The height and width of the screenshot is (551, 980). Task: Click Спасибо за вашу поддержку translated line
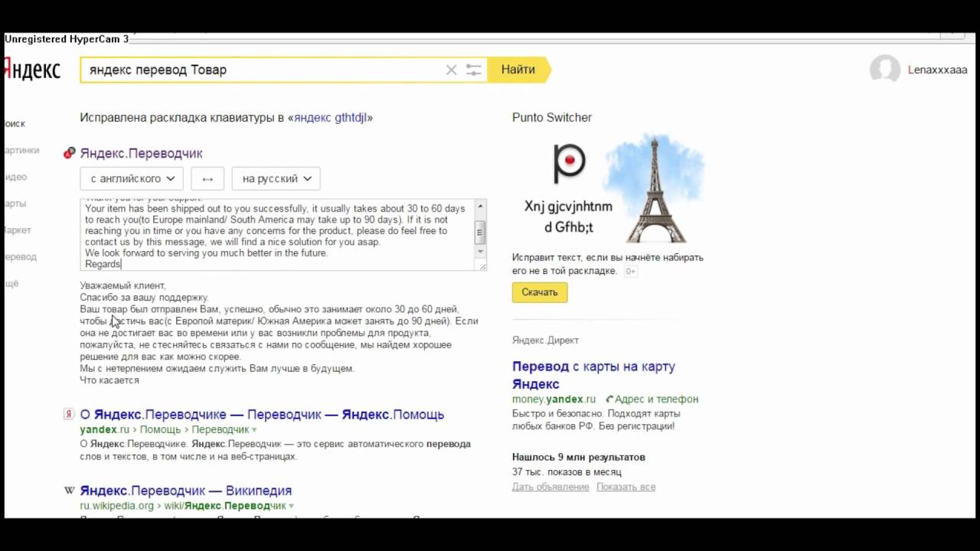click(x=144, y=298)
